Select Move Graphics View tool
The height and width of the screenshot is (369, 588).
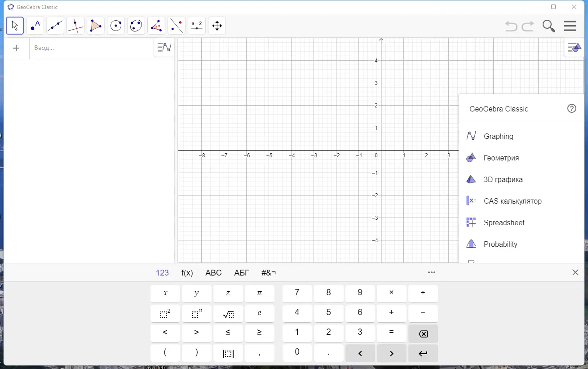coord(217,26)
